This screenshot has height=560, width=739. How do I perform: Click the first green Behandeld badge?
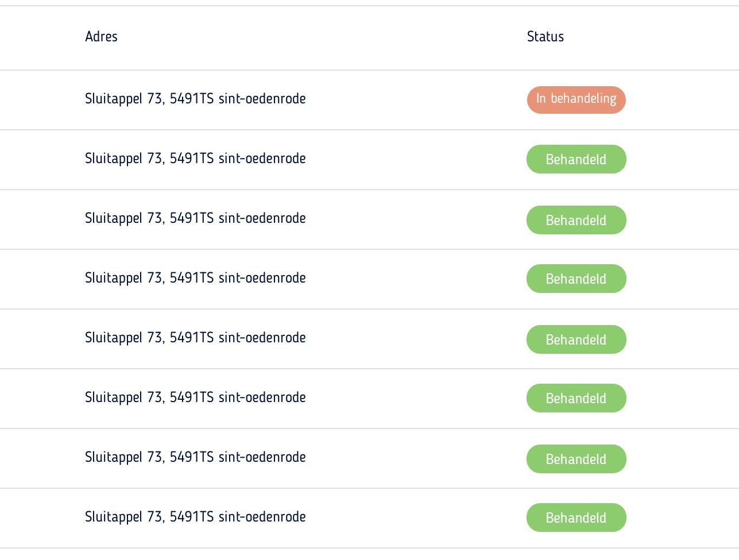pyautogui.click(x=576, y=159)
